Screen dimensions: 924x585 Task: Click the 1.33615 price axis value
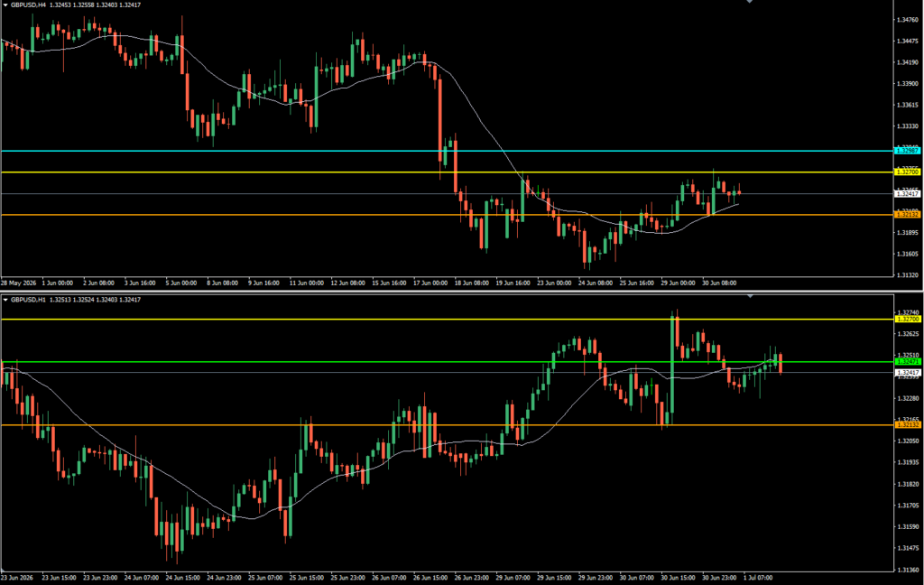pos(907,105)
